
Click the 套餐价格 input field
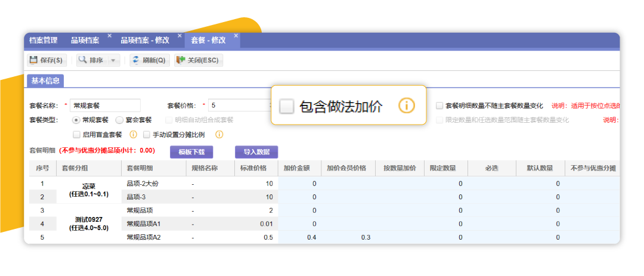tap(240, 106)
